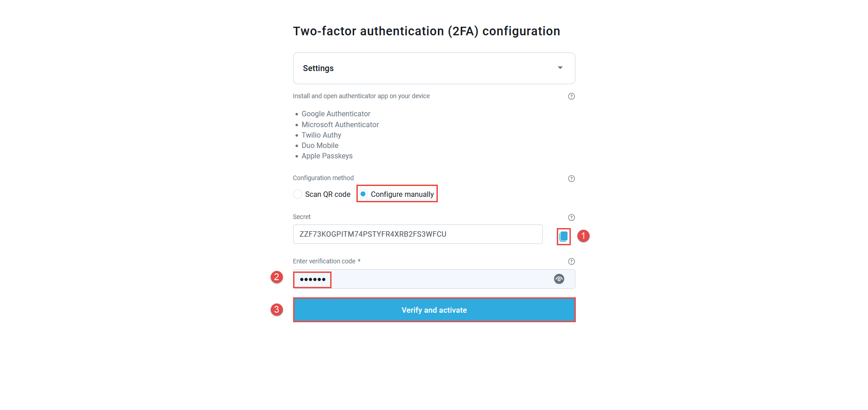Open help icon beside Configuration method
The image size is (868, 410).
click(x=571, y=179)
